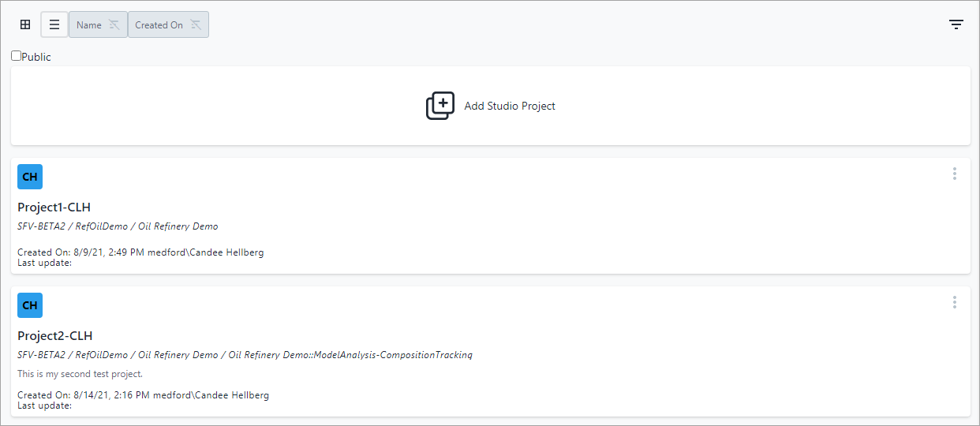The height and width of the screenshot is (426, 980).
Task: Click Project1-CLH created on 8/9/21 line
Action: coord(140,252)
